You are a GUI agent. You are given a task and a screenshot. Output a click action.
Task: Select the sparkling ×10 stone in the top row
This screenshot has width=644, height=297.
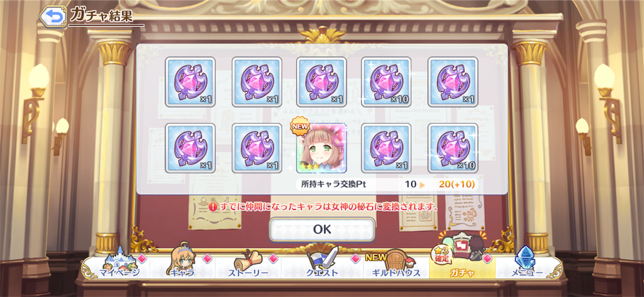[x=387, y=82]
